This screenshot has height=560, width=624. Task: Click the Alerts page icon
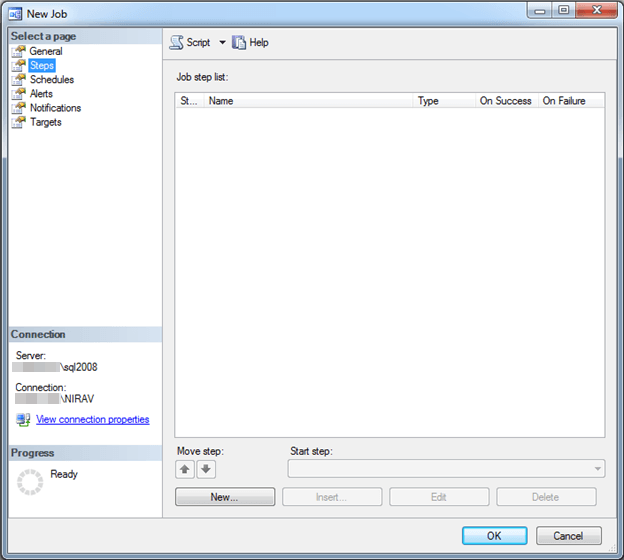click(x=18, y=94)
